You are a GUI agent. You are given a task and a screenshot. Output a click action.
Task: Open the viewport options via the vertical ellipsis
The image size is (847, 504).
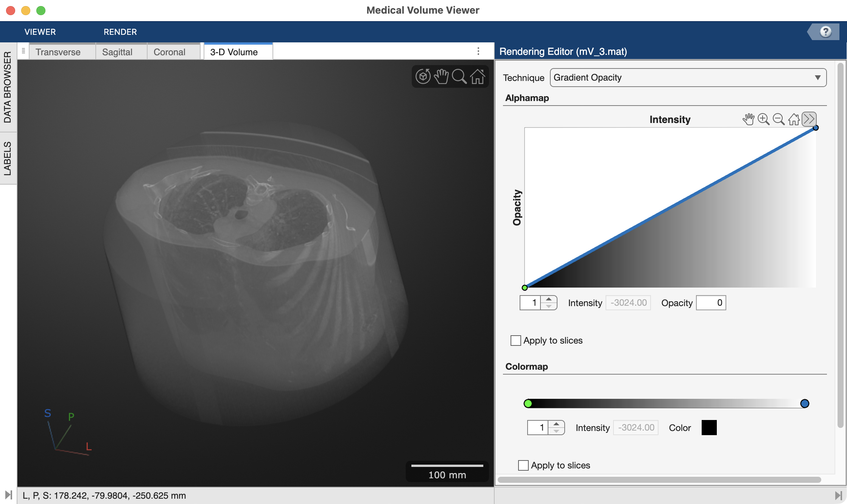[478, 51]
